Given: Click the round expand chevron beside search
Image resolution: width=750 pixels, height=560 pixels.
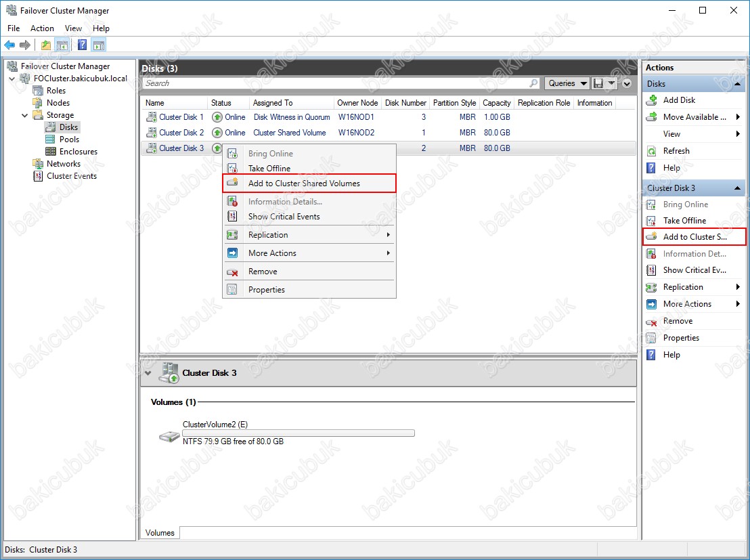Looking at the screenshot, I should coord(627,83).
